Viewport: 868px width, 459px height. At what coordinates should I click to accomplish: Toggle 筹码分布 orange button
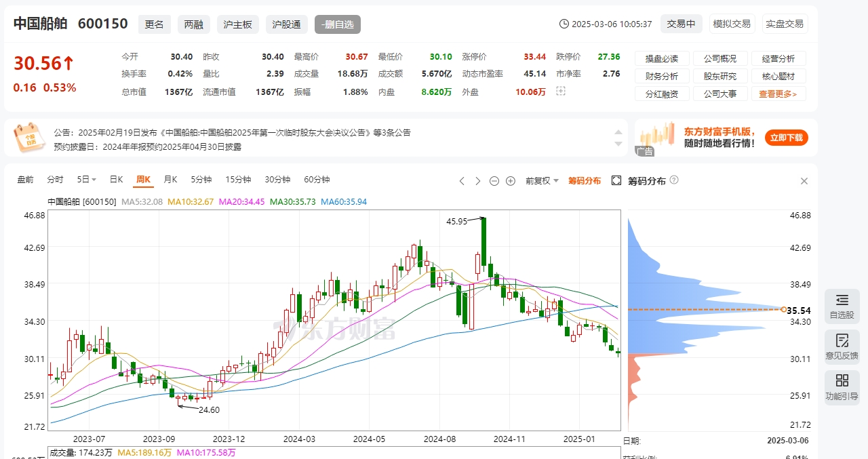tap(585, 180)
